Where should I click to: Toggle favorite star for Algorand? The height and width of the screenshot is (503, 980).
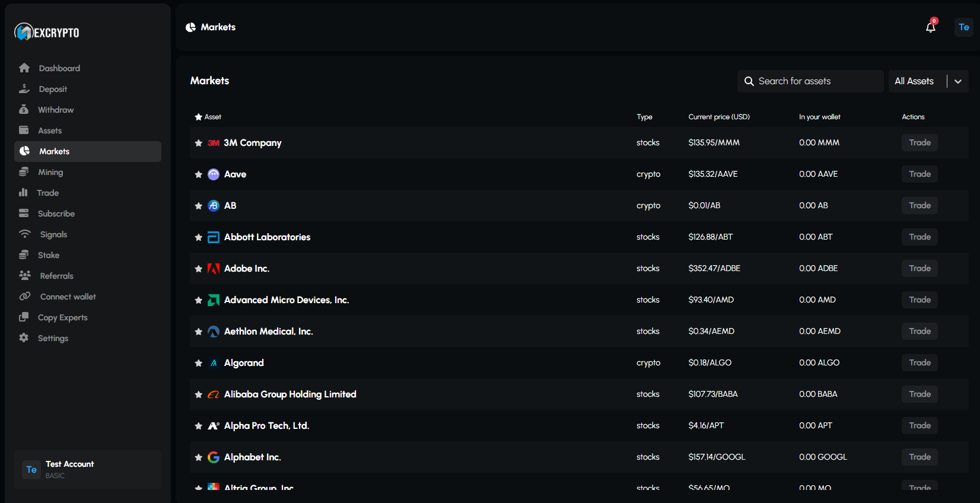[199, 363]
